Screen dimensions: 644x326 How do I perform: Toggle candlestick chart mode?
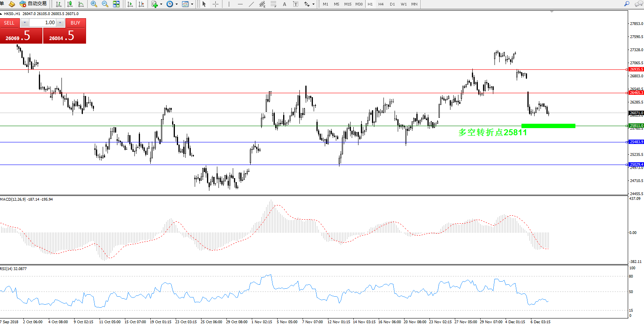pyautogui.click(x=70, y=4)
